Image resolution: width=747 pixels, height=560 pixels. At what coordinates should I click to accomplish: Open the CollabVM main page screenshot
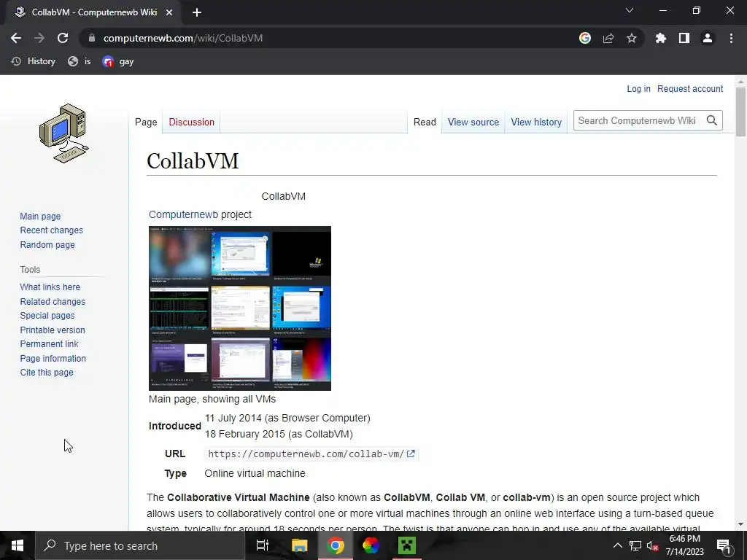tap(239, 308)
